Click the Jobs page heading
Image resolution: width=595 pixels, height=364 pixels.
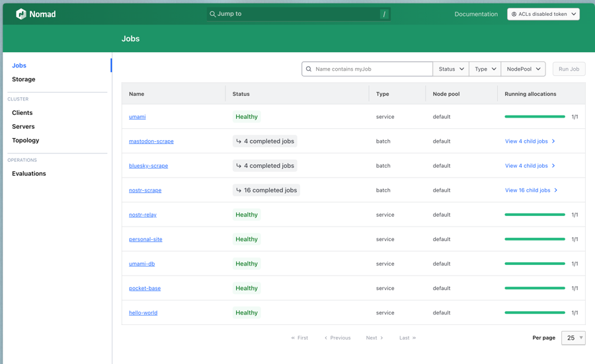point(130,39)
